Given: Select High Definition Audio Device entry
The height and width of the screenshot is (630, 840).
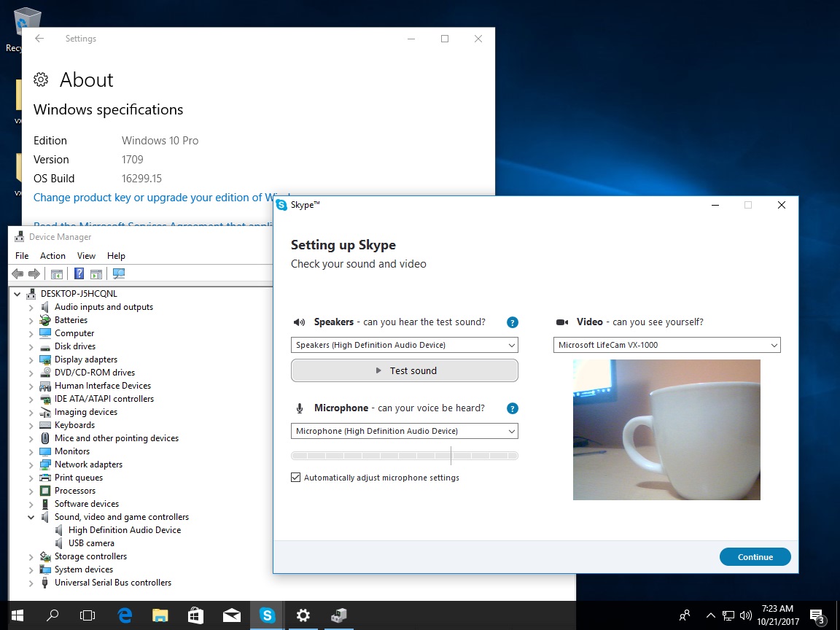Looking at the screenshot, I should tap(125, 530).
